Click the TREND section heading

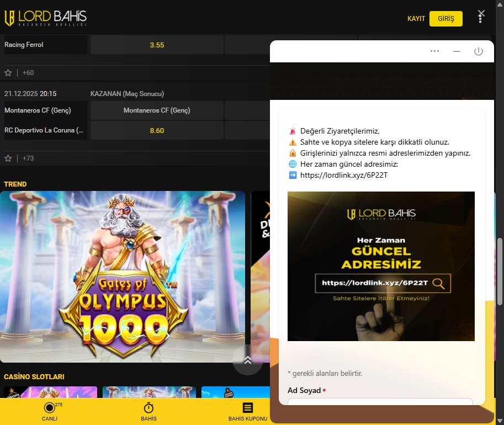(15, 184)
